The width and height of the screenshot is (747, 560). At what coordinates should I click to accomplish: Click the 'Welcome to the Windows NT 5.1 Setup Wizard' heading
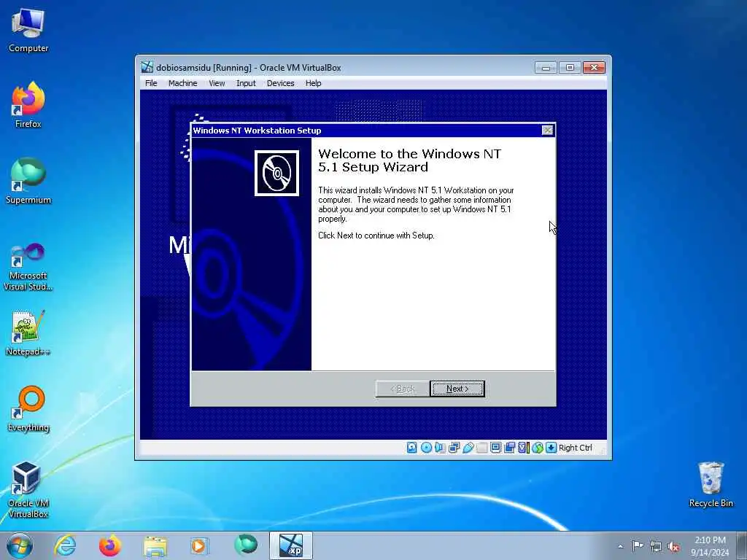coord(410,160)
